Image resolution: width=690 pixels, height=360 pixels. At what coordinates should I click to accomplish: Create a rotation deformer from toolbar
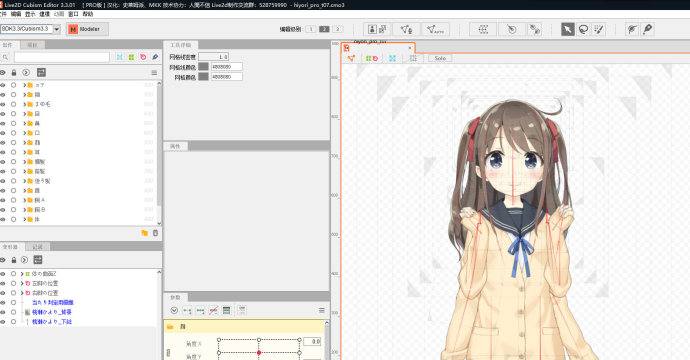[511, 29]
